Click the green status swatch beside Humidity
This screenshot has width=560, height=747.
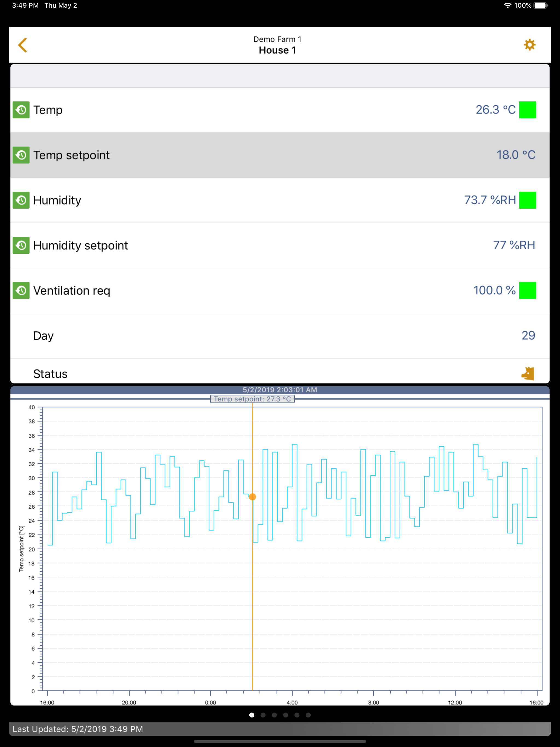tap(527, 200)
